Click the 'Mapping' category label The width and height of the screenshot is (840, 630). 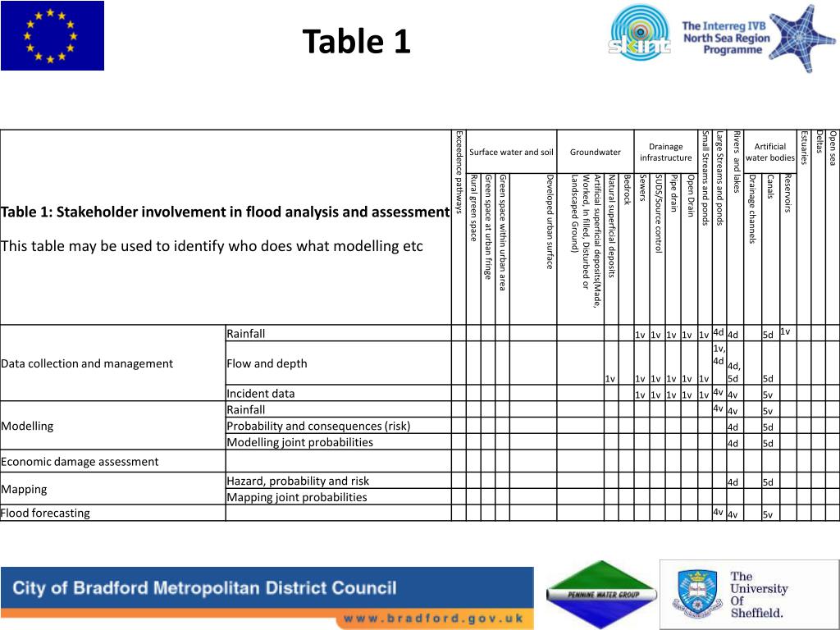pos(24,489)
